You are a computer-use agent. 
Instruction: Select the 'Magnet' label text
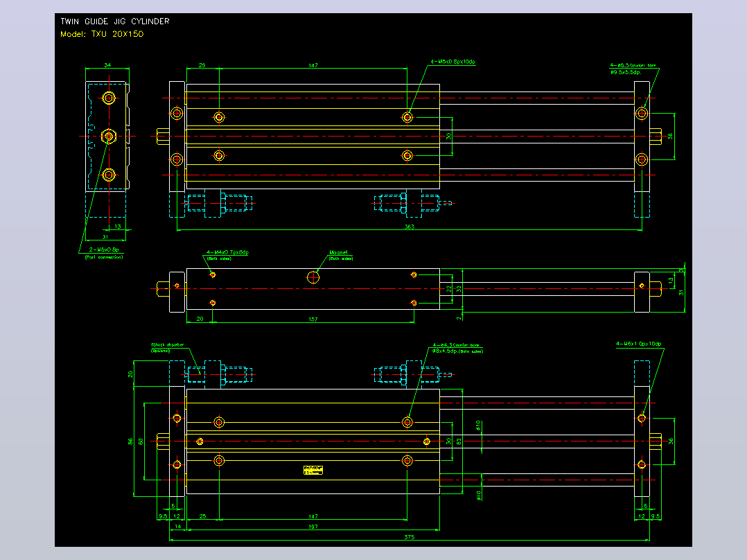point(338,252)
